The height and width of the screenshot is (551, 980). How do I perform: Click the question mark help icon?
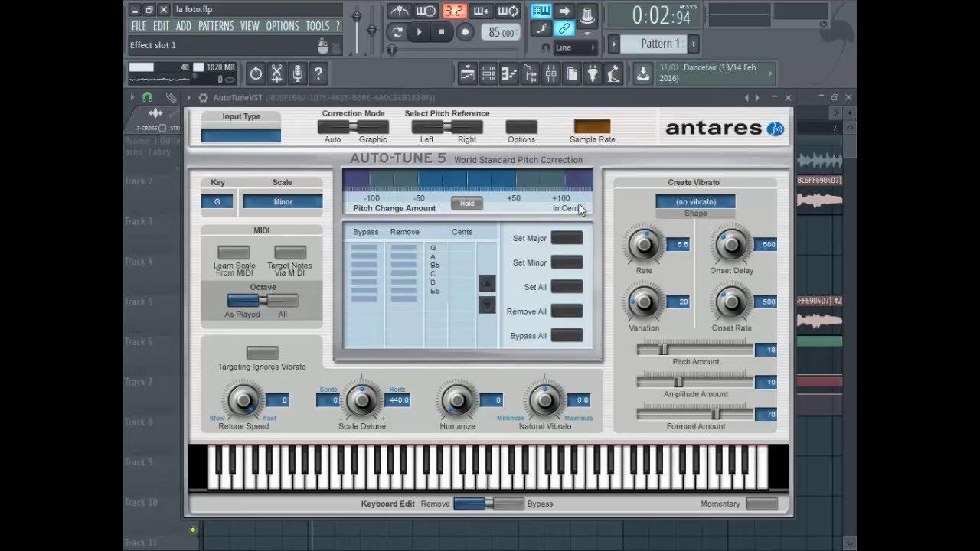pyautogui.click(x=318, y=73)
